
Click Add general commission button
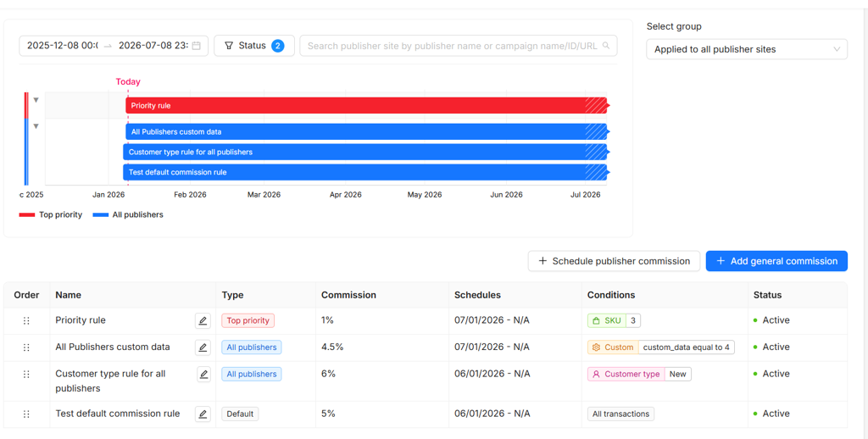coord(776,261)
